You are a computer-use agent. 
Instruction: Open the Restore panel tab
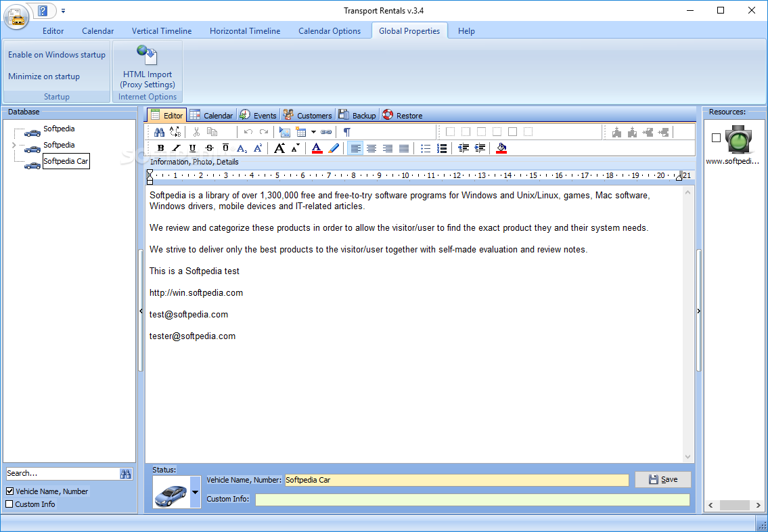pyautogui.click(x=402, y=116)
